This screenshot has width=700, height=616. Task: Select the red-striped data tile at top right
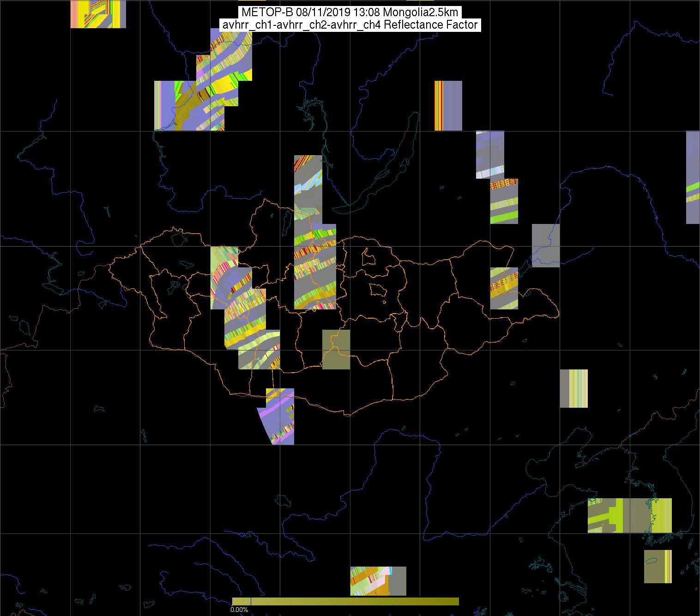click(448, 106)
